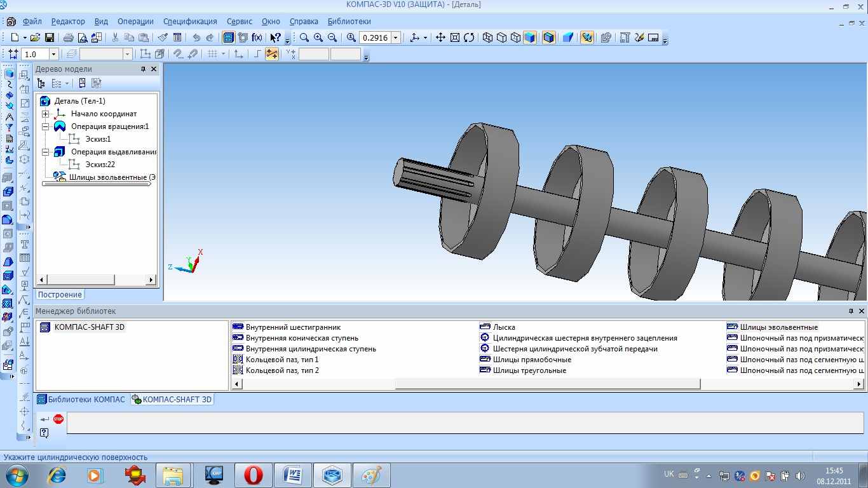Open the layer state combo box
Screen dimensions: 868x488
coord(105,55)
